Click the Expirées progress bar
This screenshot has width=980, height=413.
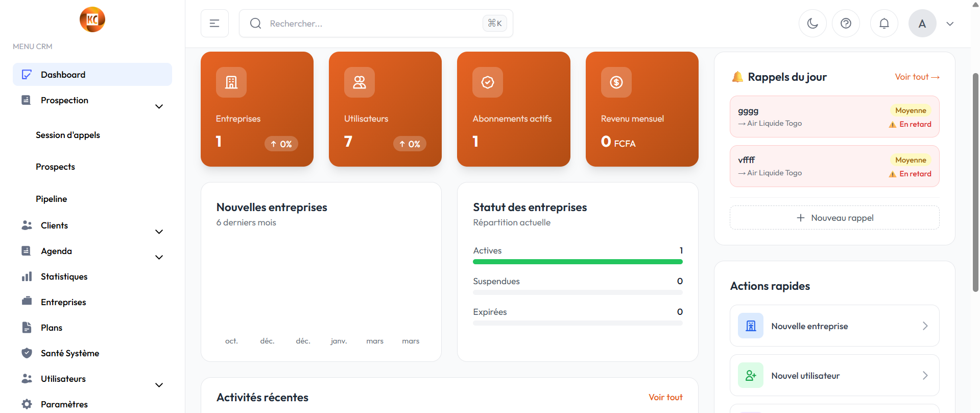pyautogui.click(x=578, y=323)
